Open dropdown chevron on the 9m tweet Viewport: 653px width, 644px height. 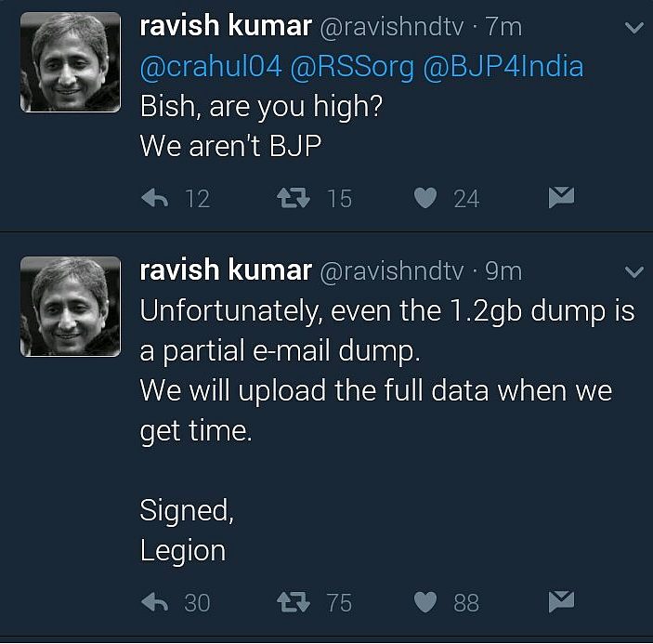(634, 272)
